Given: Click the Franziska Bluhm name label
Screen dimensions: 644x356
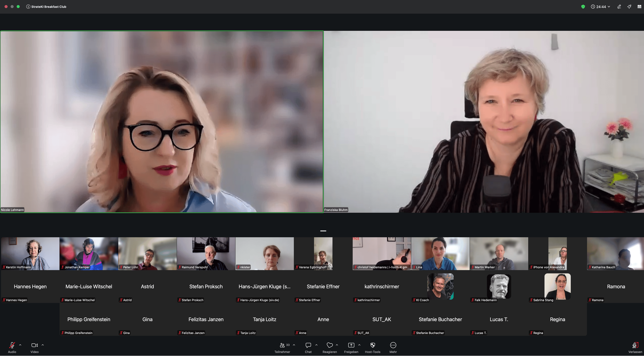Looking at the screenshot, I should point(336,210).
